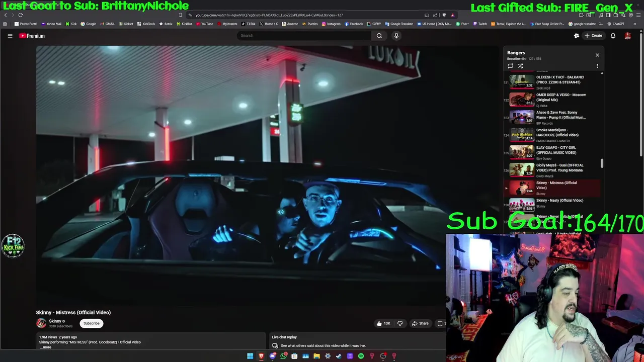
Task: Play OMER DEEP & VEISO - Moscow
Action: (x=552, y=100)
